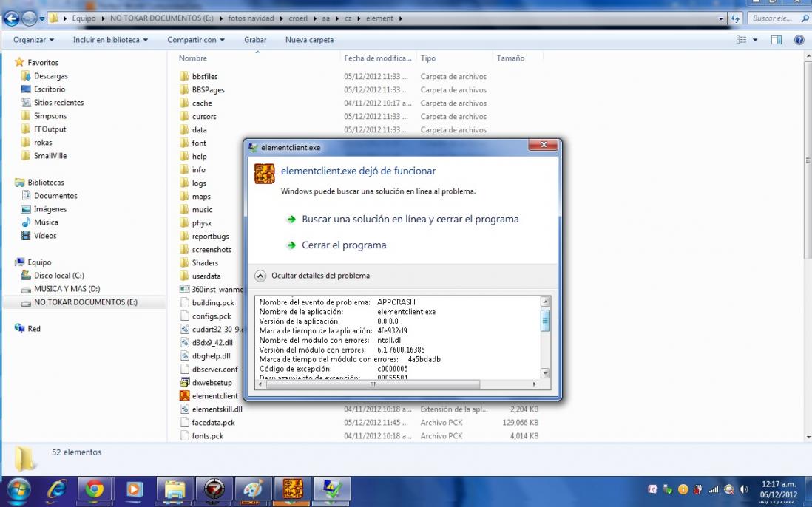Expand the address bar history dropdown arrow
The width and height of the screenshot is (812, 507).
(721, 18)
